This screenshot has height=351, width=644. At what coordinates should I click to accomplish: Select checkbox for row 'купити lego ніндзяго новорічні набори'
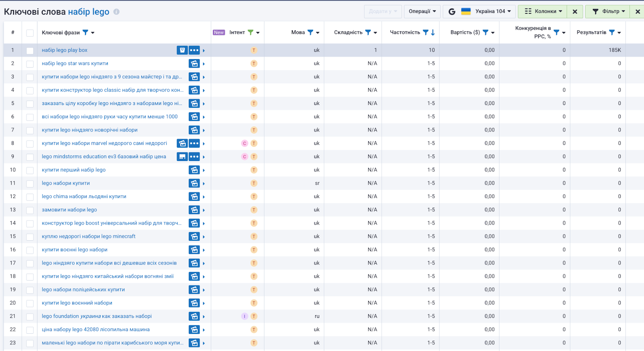pyautogui.click(x=30, y=130)
